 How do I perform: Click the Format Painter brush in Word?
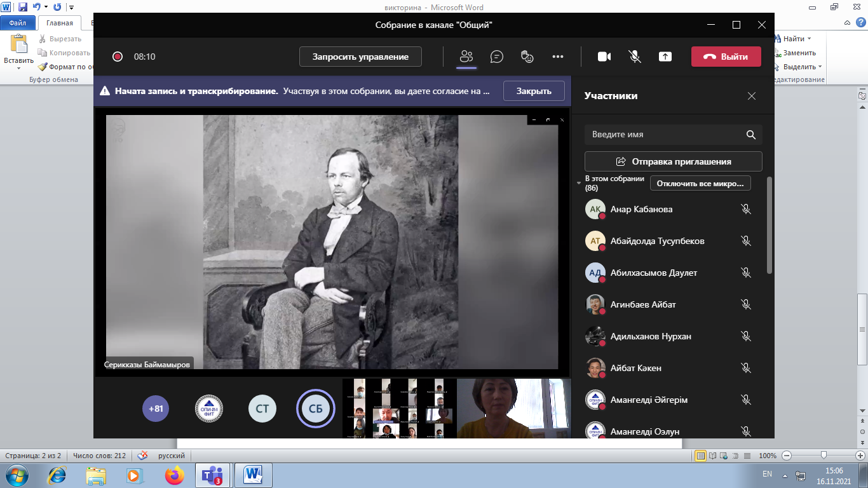pos(43,67)
